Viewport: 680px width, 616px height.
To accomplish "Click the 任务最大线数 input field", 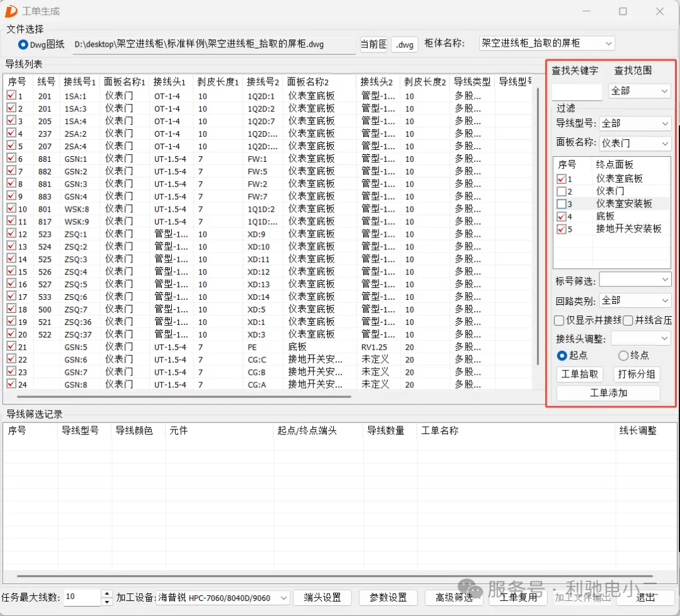I will pos(82,597).
